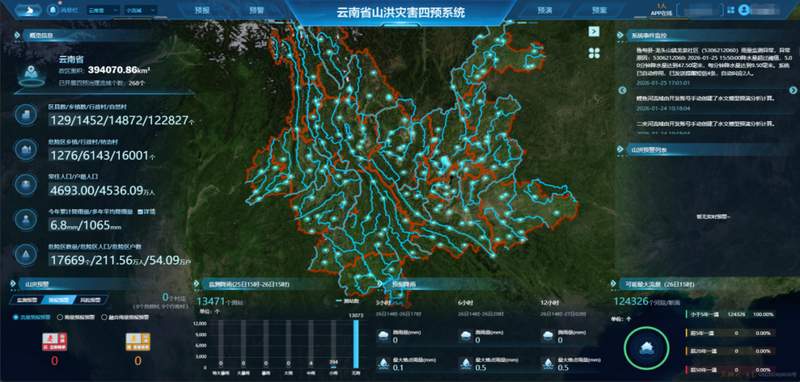Image resolution: width=800 pixels, height=382 pixels.
Task: Open the 小流域 watershed dropdown
Action: coord(140,10)
